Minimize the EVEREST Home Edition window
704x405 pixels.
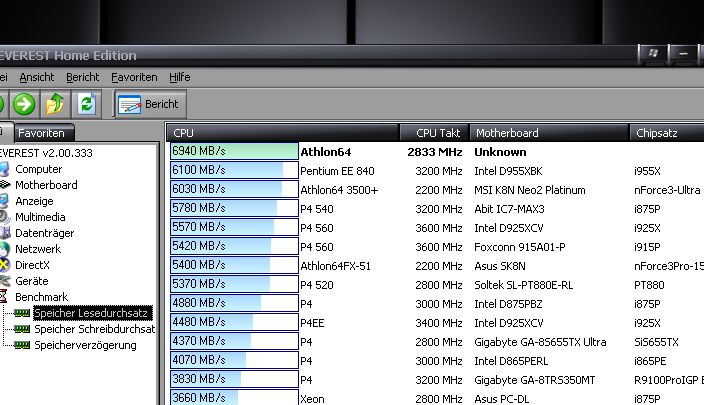coord(683,54)
